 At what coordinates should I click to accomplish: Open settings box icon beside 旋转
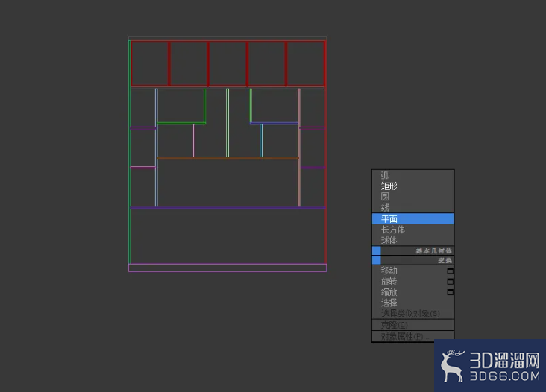pyautogui.click(x=451, y=282)
